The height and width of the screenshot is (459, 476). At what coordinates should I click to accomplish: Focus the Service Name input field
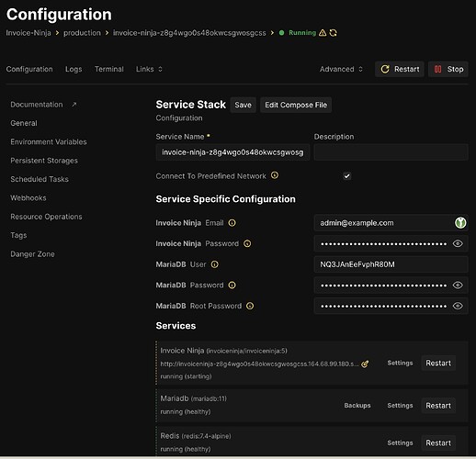[x=232, y=152]
